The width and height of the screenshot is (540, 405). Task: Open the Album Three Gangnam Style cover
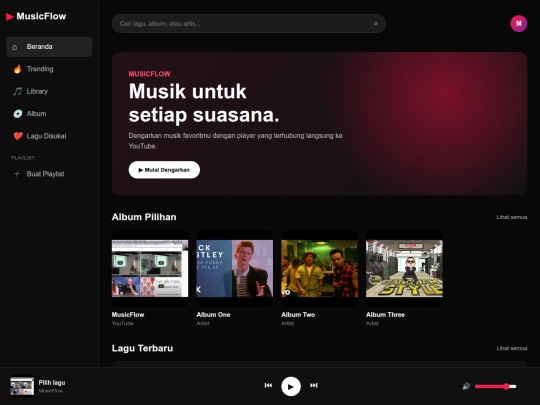pyautogui.click(x=404, y=268)
